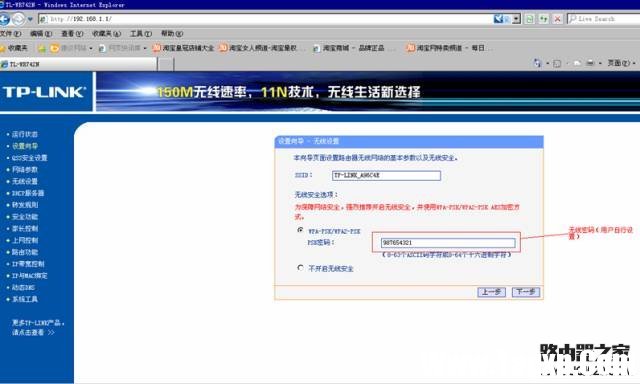Viewport: 640px width, 384px height.
Task: Click the 下一步 button
Action: point(526,292)
